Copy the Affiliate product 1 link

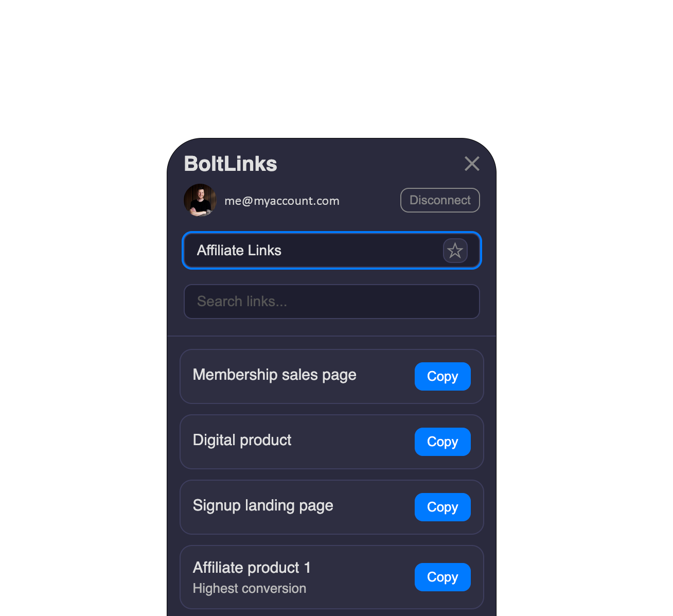tap(442, 577)
